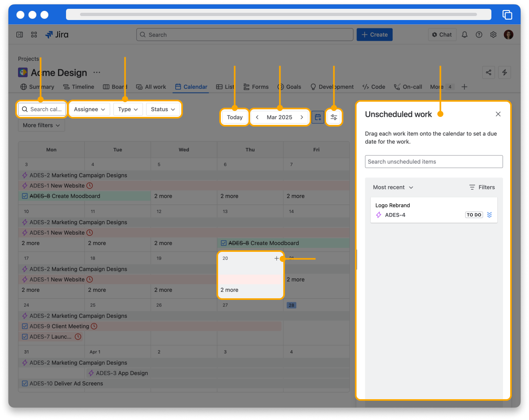This screenshot has width=529, height=420.
Task: Focus the top Jira Search field
Action: pos(245,35)
